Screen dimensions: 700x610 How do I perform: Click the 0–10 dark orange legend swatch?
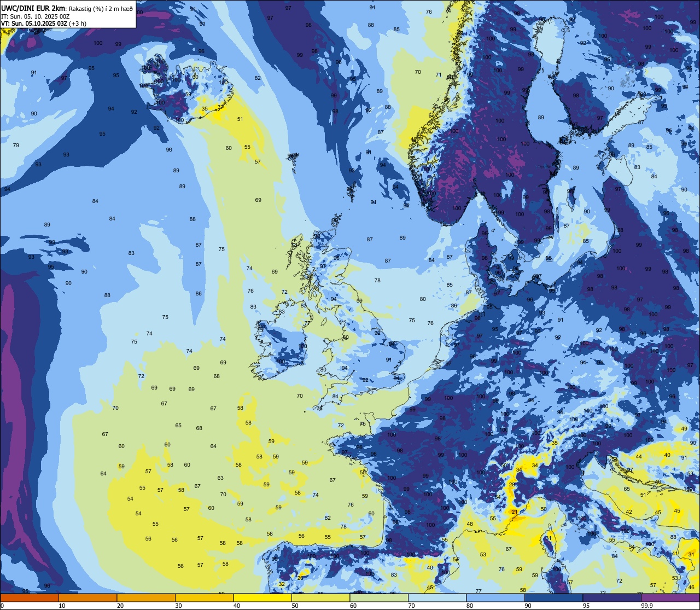tap(30, 597)
